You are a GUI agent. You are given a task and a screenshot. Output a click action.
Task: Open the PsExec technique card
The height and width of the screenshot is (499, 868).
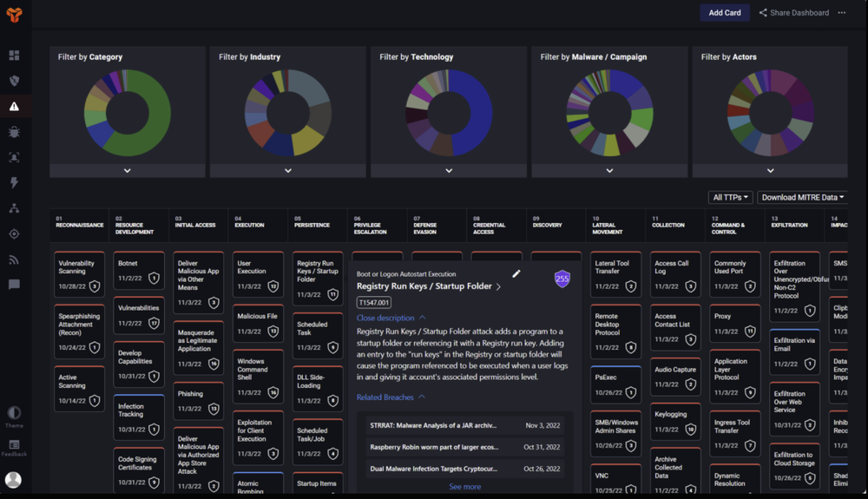coord(615,384)
